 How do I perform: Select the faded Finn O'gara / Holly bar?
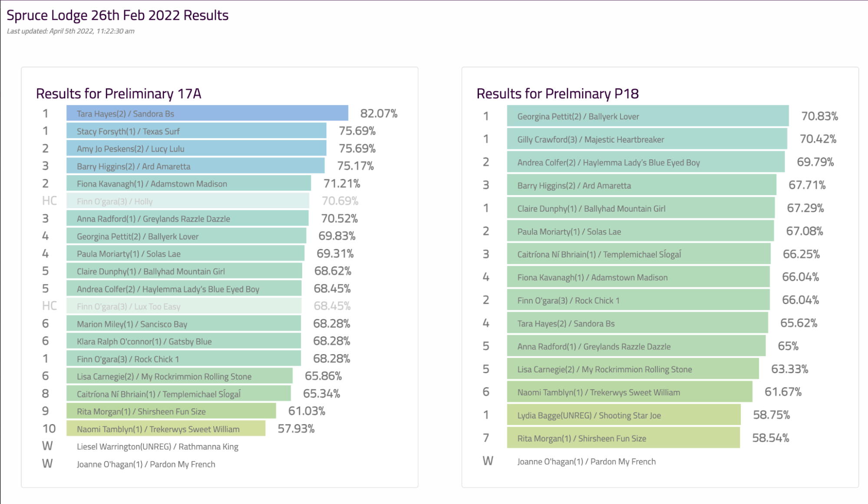click(x=188, y=201)
